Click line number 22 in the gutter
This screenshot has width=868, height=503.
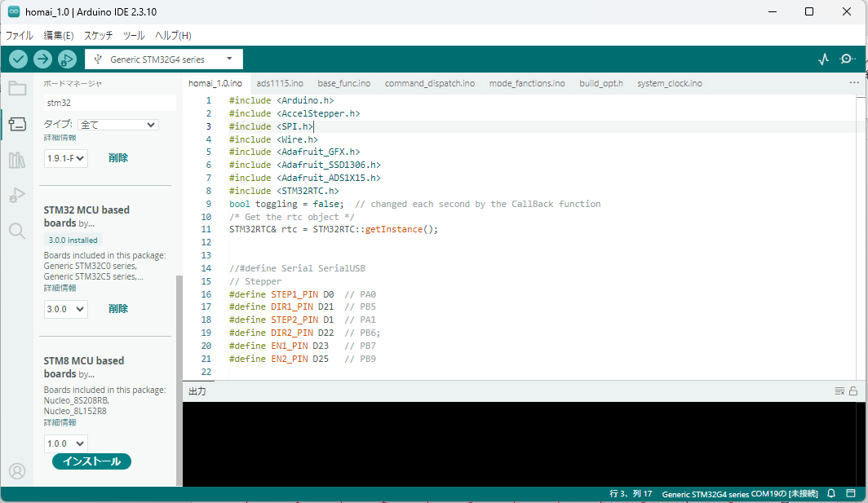[206, 372]
